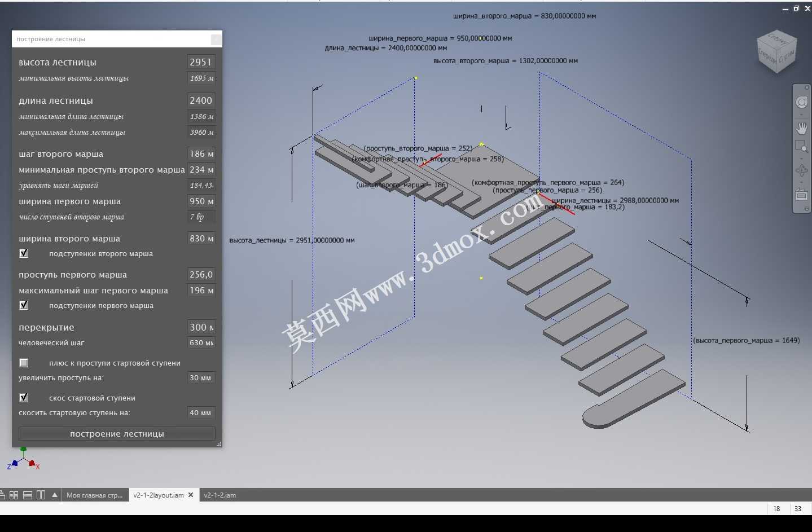Toggle подступенки второго марша checkbox
812x532 pixels.
tap(24, 253)
